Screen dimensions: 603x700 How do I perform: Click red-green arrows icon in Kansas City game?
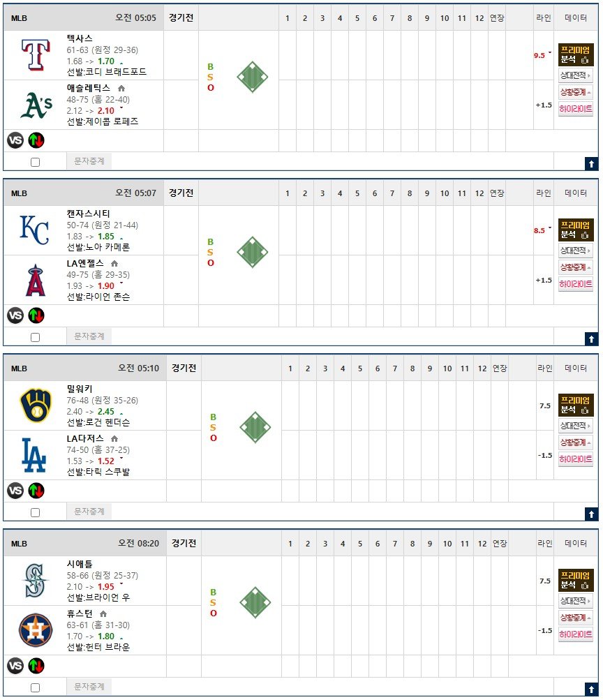36,315
